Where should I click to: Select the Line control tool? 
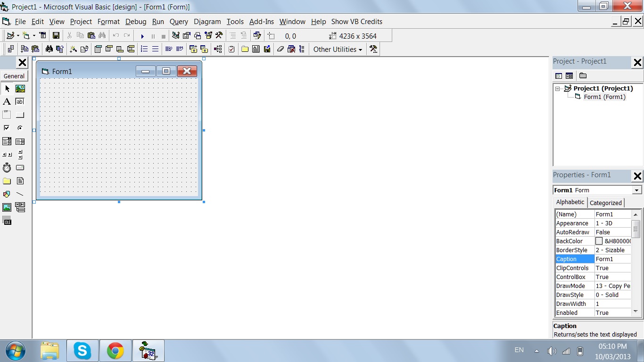click(x=20, y=194)
